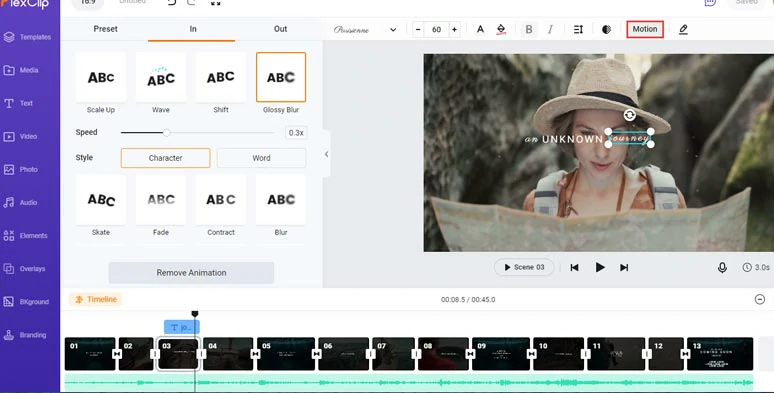This screenshot has height=393, width=774.
Task: Open the font family dropdown
Action: (x=365, y=30)
